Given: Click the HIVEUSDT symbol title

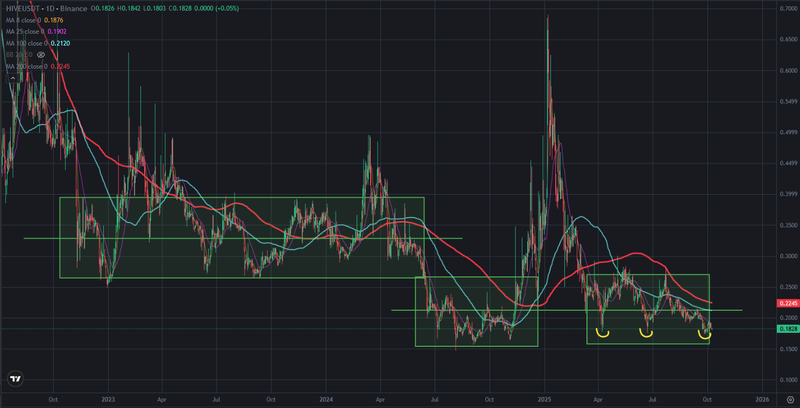Looking at the screenshot, I should (x=21, y=8).
